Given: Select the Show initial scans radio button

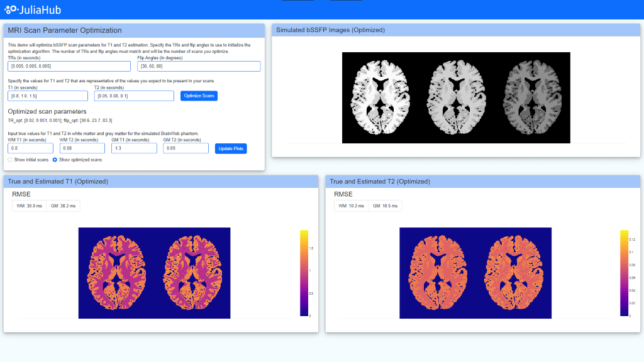Looking at the screenshot, I should click(9, 160).
